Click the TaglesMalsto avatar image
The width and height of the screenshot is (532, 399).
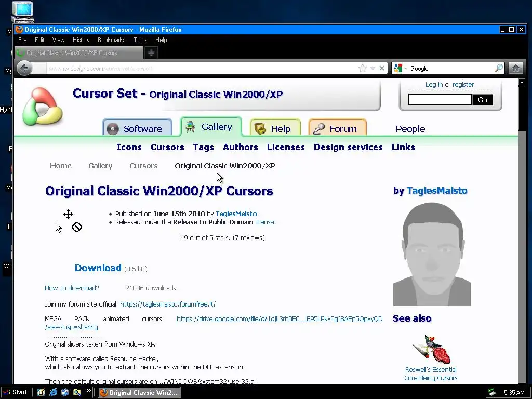[x=432, y=254]
